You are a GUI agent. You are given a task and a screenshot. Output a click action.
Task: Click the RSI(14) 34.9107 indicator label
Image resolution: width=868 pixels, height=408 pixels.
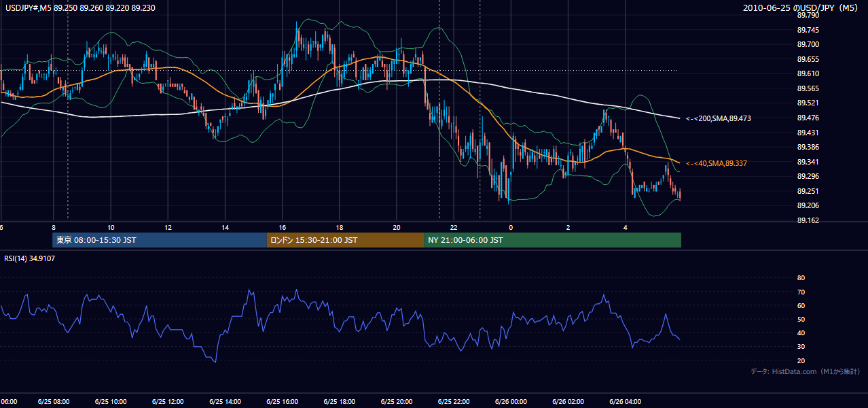coord(30,258)
